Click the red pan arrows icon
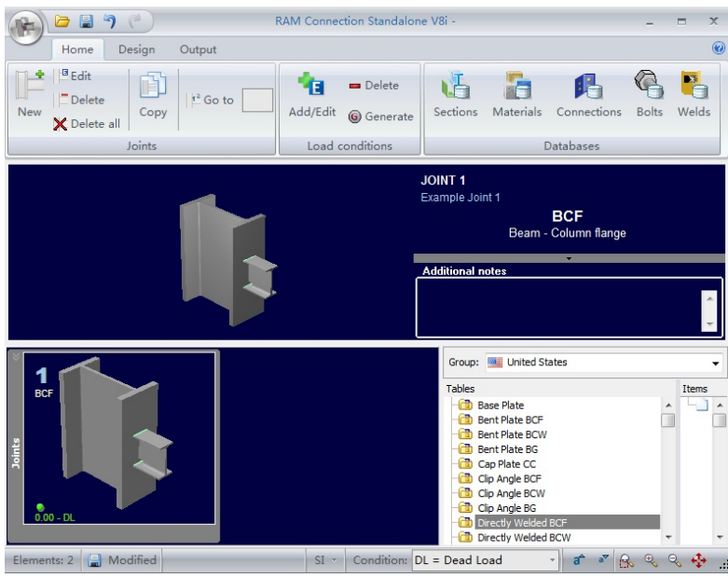The height and width of the screenshot is (578, 728). click(x=699, y=560)
